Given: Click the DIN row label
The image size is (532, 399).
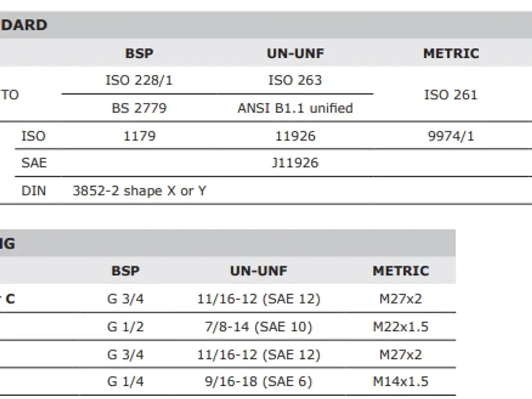Looking at the screenshot, I should 34,191.
